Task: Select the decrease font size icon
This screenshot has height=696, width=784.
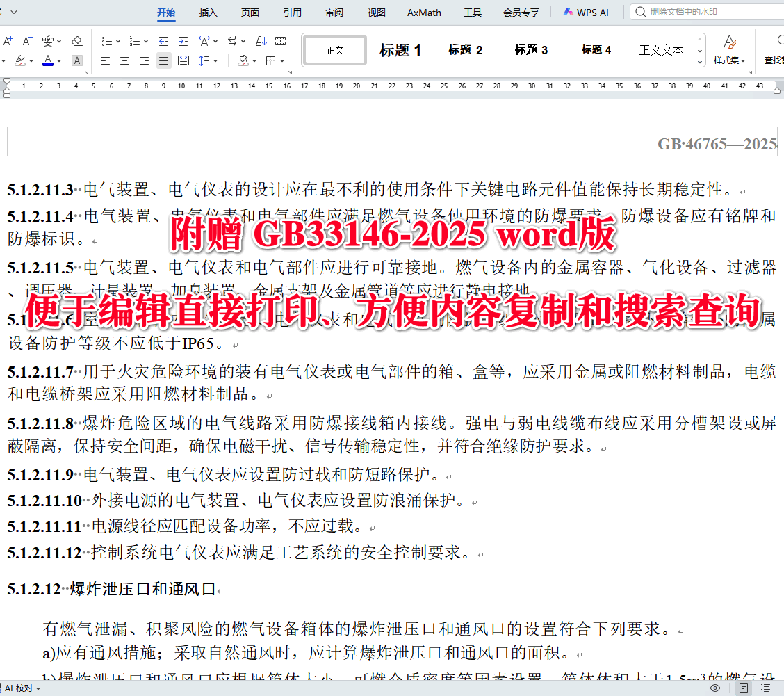Action: pyautogui.click(x=26, y=42)
